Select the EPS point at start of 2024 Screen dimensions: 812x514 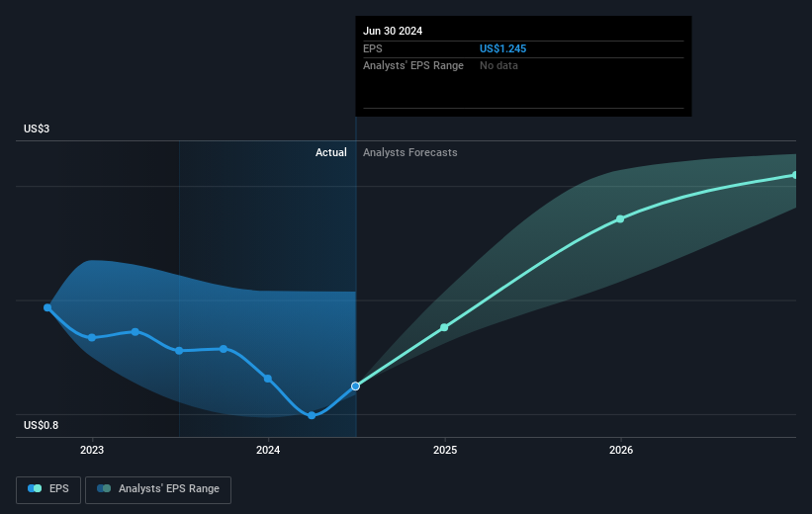point(268,379)
